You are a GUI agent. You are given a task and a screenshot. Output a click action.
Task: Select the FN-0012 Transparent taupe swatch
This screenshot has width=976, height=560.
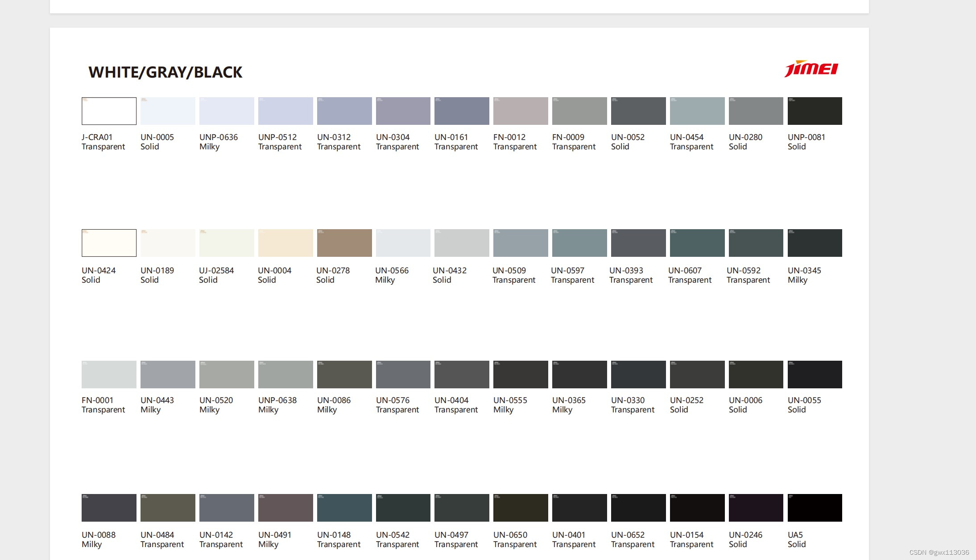520,111
